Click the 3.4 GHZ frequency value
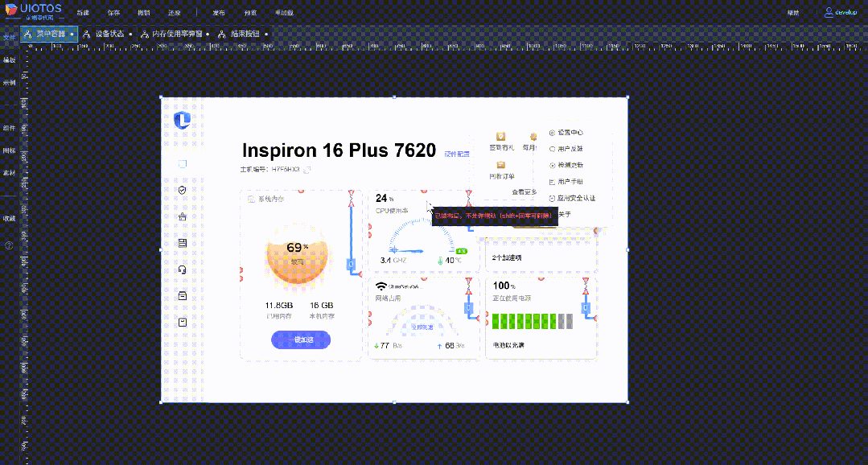This screenshot has width=868, height=465. coord(393,260)
